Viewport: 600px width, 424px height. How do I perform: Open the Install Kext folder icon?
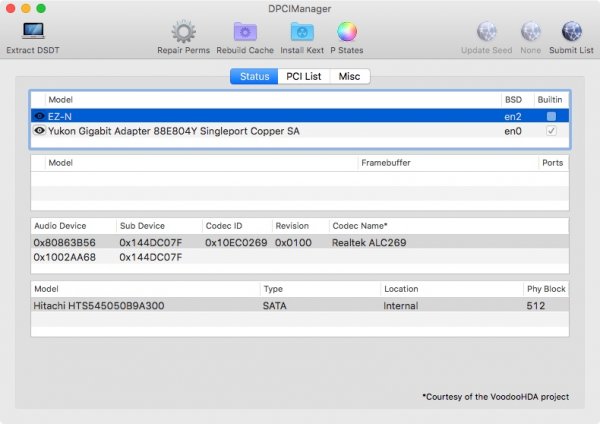click(x=302, y=31)
